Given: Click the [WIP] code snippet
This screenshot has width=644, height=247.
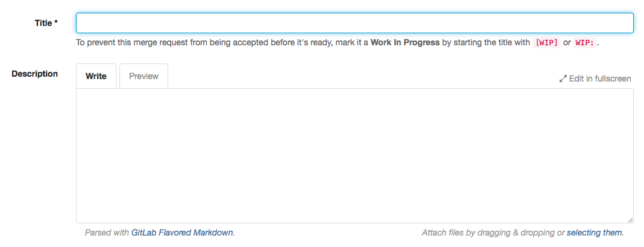Looking at the screenshot, I should [547, 43].
